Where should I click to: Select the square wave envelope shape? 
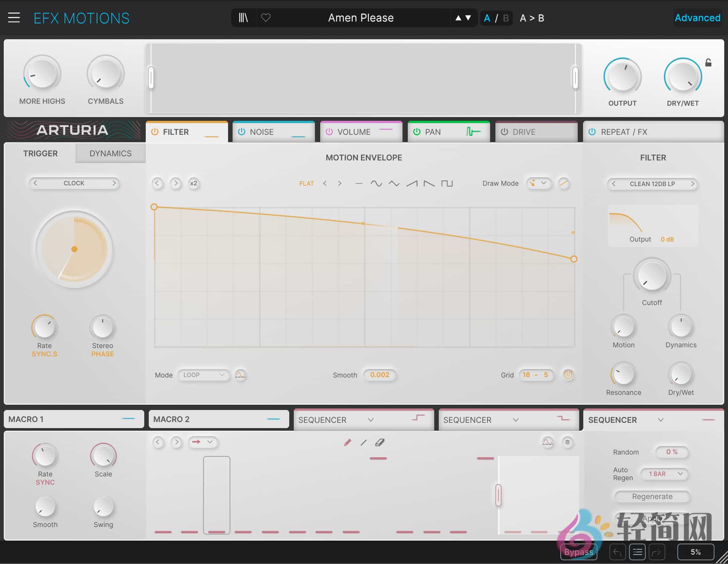point(447,183)
